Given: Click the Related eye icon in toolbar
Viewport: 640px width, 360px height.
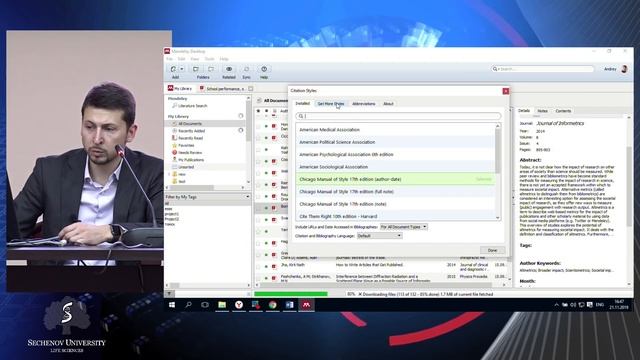Looking at the screenshot, I should pos(229,69).
